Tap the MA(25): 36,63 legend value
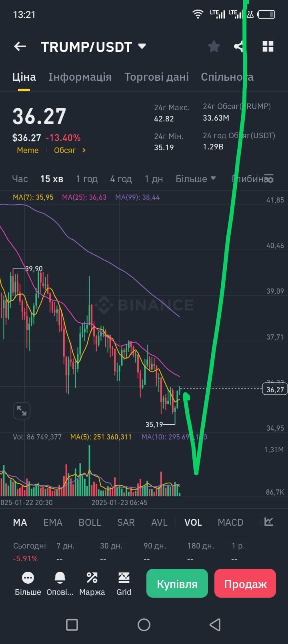288x644 pixels. tap(84, 197)
